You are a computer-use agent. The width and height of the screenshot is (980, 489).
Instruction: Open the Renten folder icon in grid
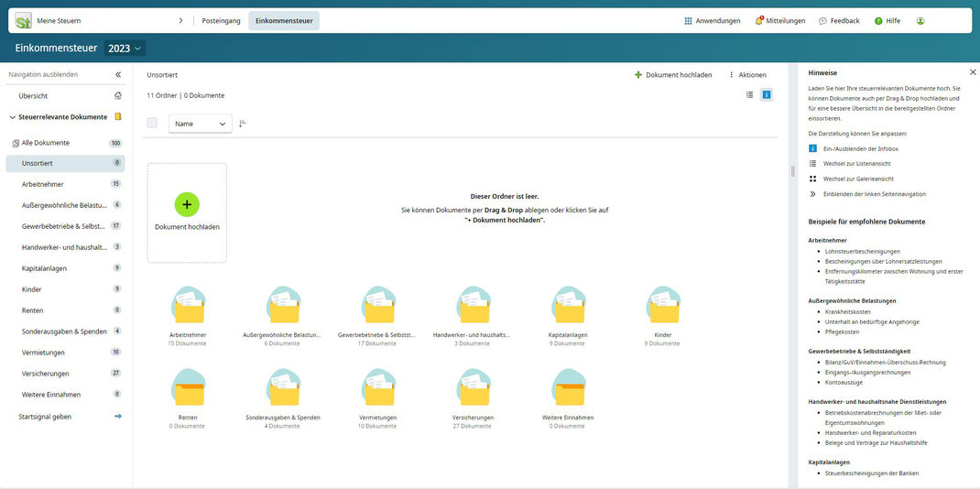(x=188, y=388)
